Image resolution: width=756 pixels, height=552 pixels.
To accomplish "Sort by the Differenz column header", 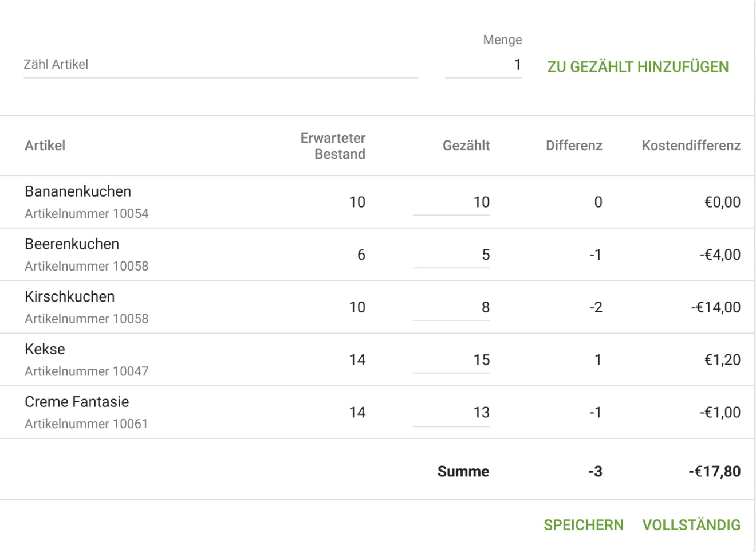I will click(x=574, y=146).
